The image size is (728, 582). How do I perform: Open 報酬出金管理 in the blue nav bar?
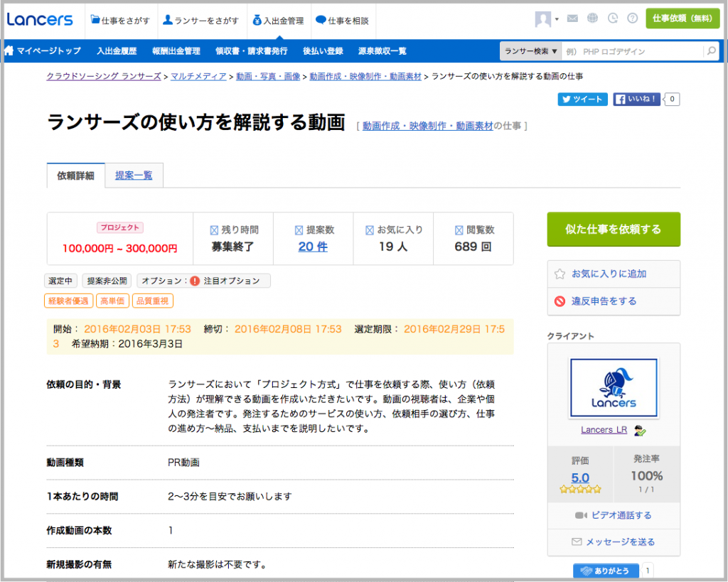(x=176, y=51)
